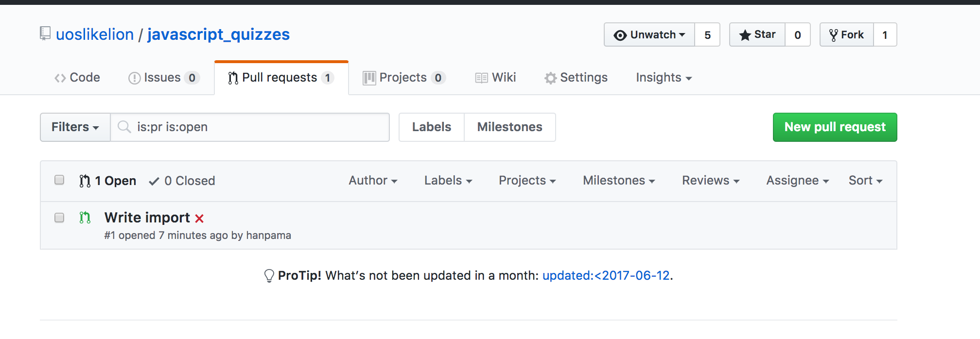Show 0 Closed pull requests
The image size is (980, 339).
(182, 181)
